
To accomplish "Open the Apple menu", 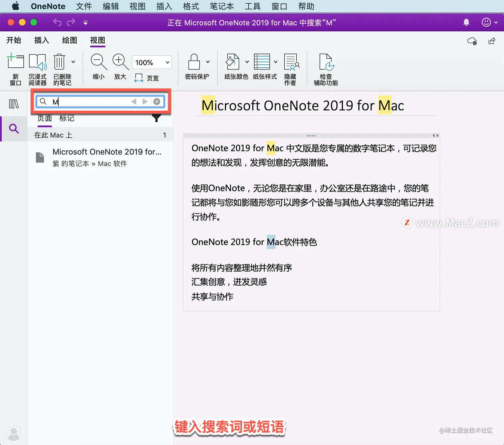I will tap(16, 6).
